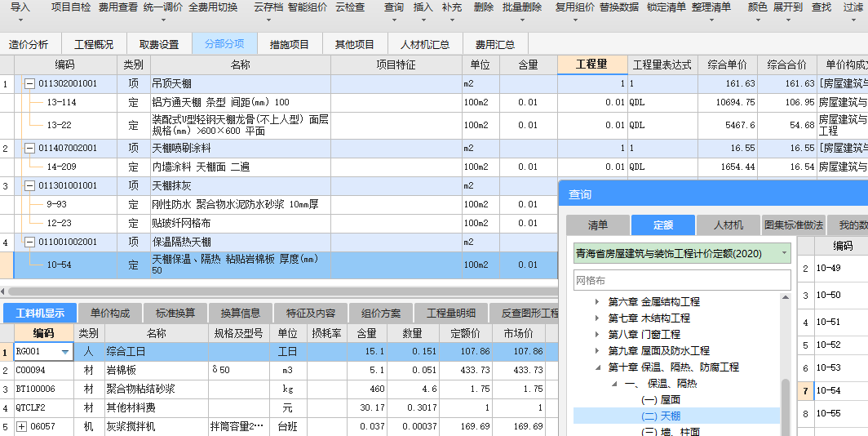Switch to 其他项目 tab
This screenshot has height=436, width=868.
[355, 44]
